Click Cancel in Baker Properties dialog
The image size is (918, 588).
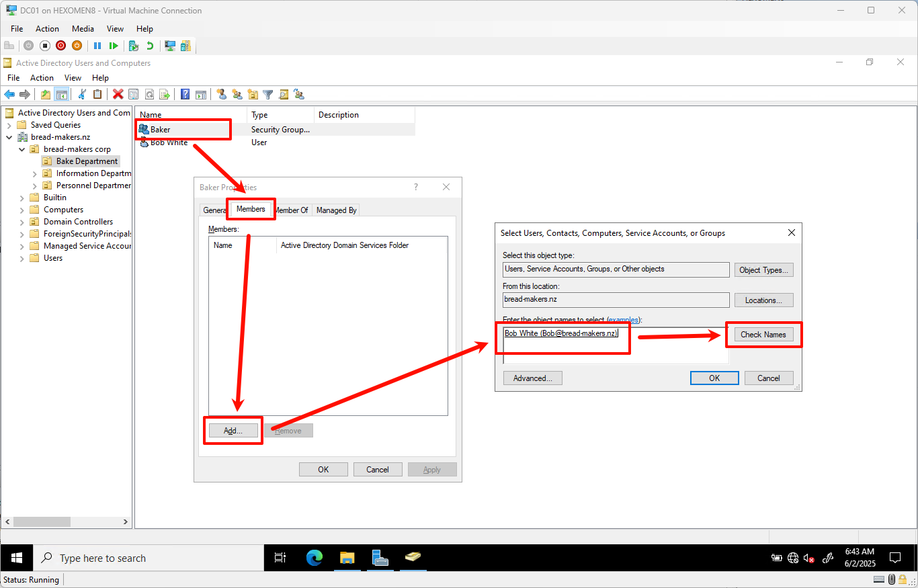pos(378,470)
